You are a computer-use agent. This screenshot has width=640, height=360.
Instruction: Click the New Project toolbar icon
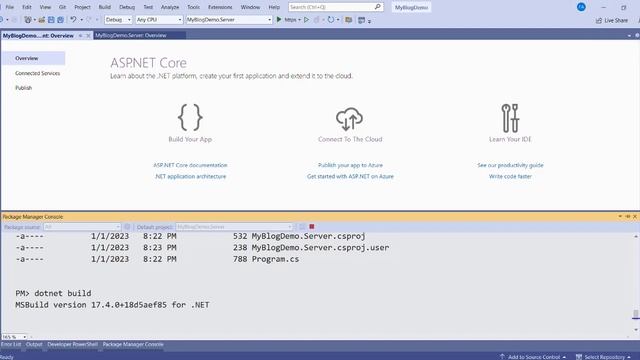(x=27, y=20)
